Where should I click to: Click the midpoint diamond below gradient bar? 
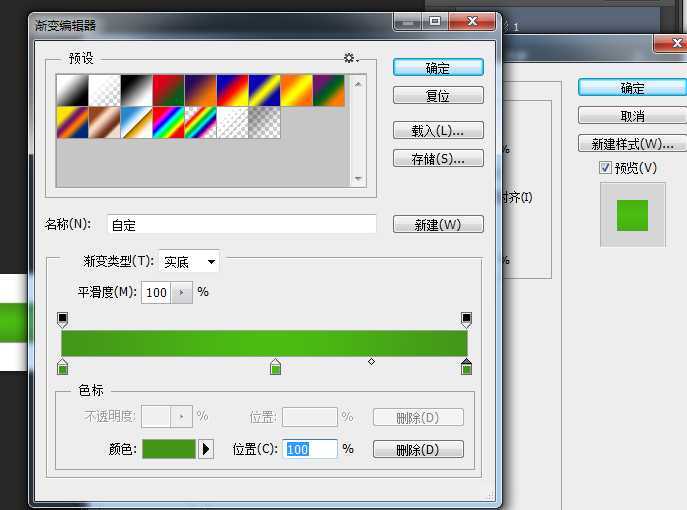click(x=371, y=361)
